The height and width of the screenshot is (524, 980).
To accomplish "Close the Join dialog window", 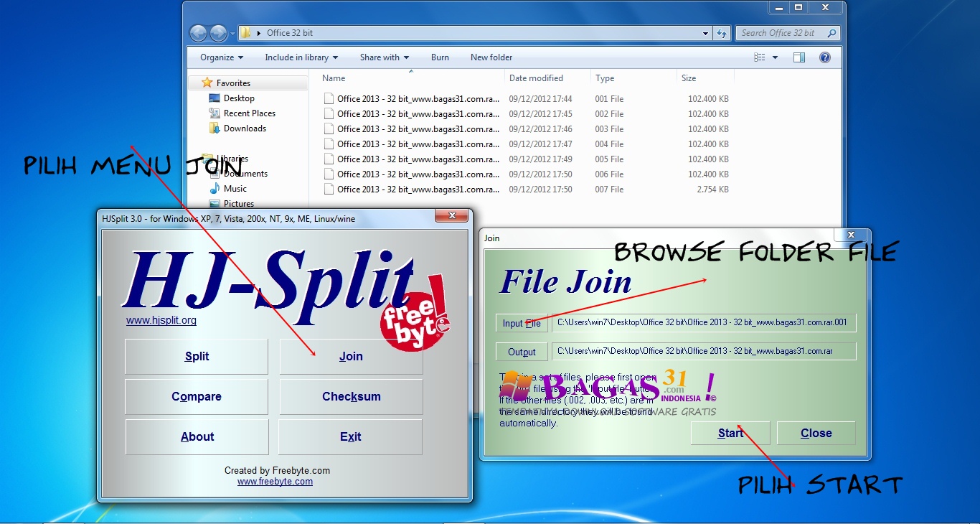I will (851, 235).
